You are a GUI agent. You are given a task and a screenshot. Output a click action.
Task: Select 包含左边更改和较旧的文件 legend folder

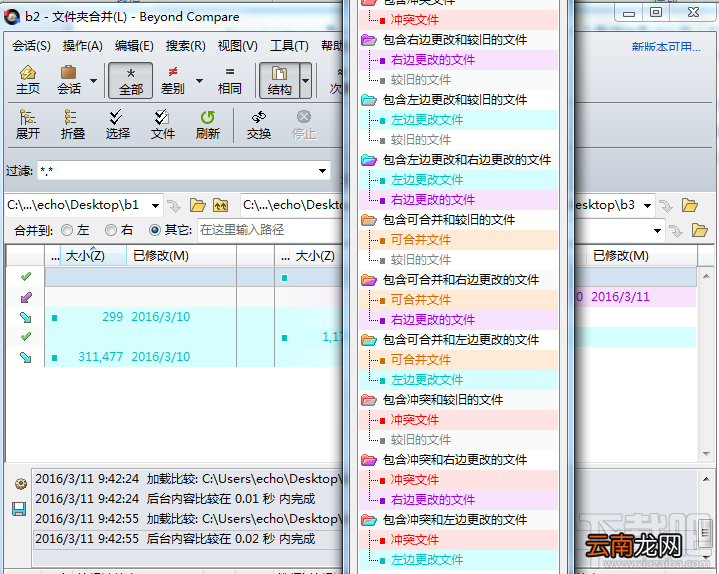455,100
